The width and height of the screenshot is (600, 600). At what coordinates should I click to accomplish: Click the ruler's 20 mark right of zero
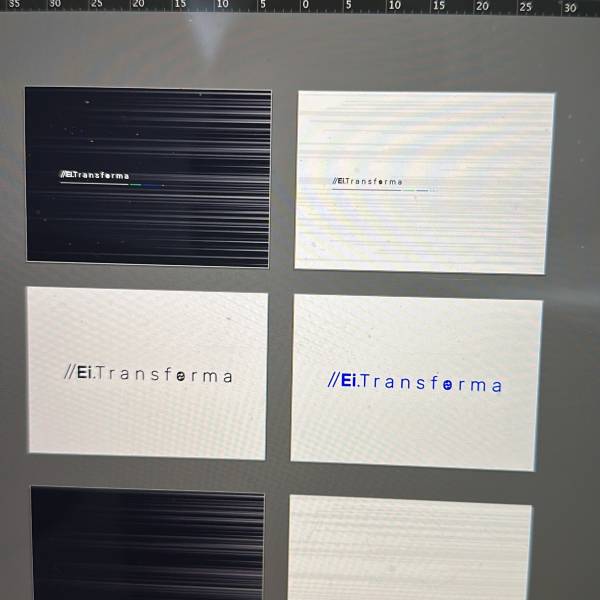pos(482,6)
